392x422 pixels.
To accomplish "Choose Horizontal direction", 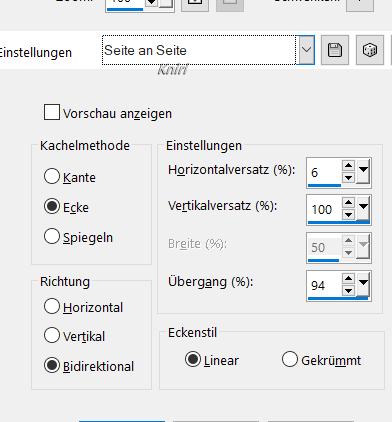I will (52, 306).
